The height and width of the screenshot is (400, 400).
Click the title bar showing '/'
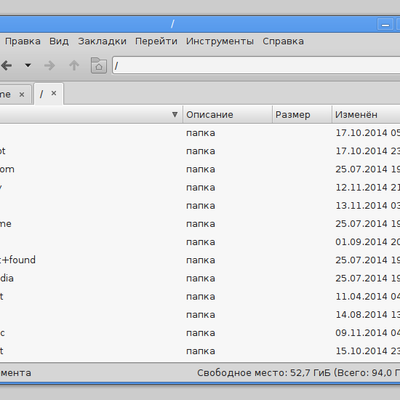172,24
